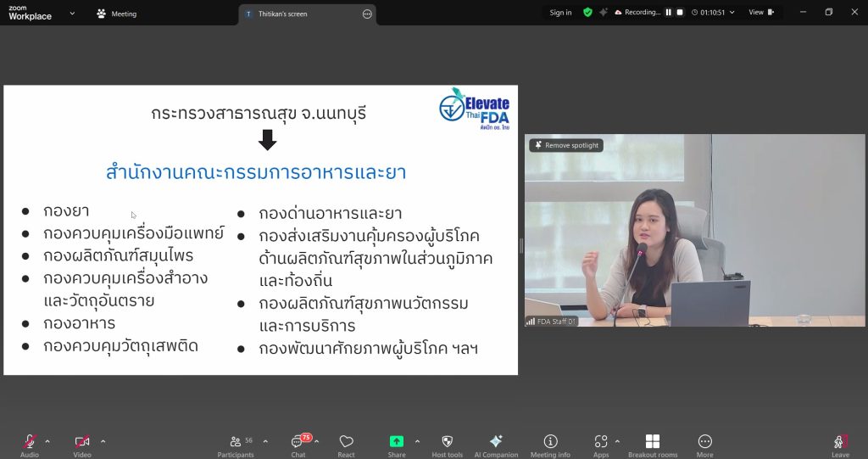The image size is (868, 459).
Task: Select the FDA Staff 01 video tile
Action: click(695, 230)
